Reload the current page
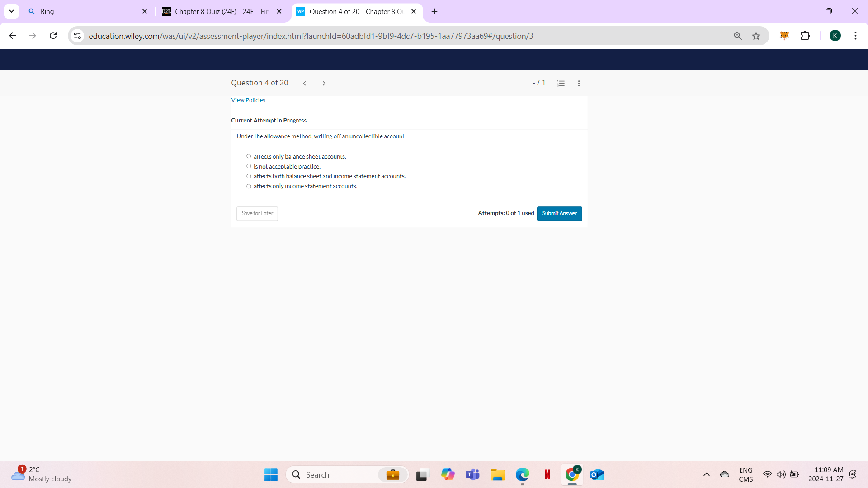Screen dimensions: 868x488 point(53,36)
